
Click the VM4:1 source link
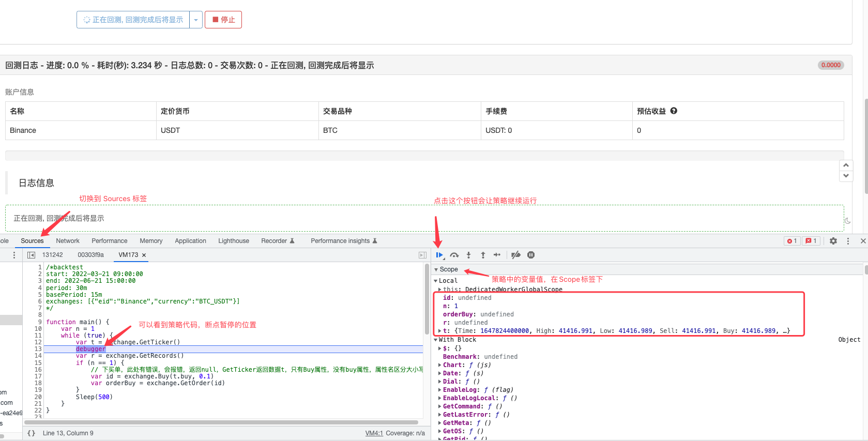(x=374, y=433)
